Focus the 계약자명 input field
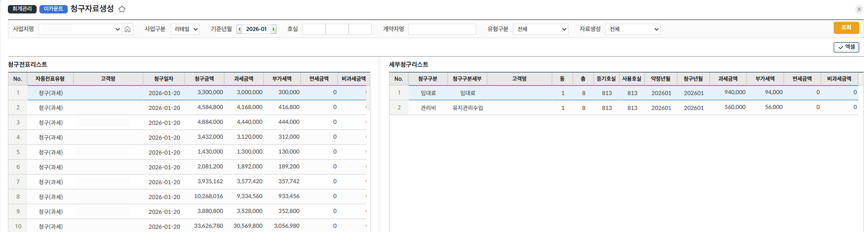Viewport: 868px width, 232px height. coord(442,29)
